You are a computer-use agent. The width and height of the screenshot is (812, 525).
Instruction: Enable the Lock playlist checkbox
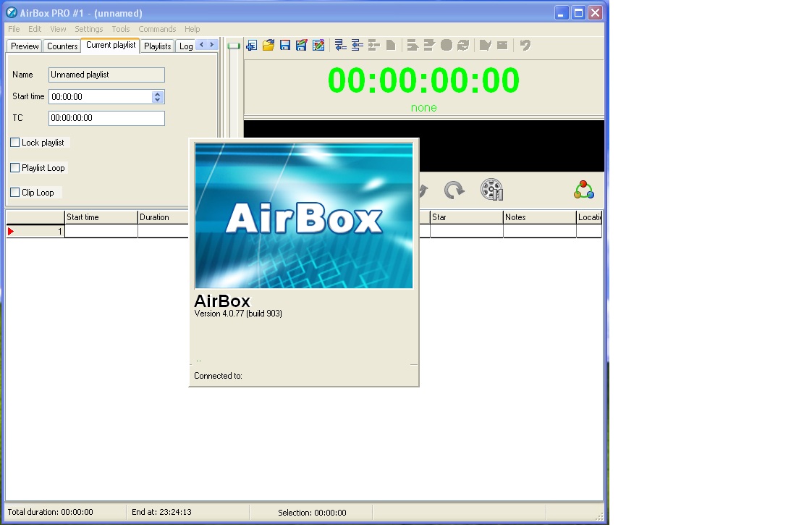[14, 143]
